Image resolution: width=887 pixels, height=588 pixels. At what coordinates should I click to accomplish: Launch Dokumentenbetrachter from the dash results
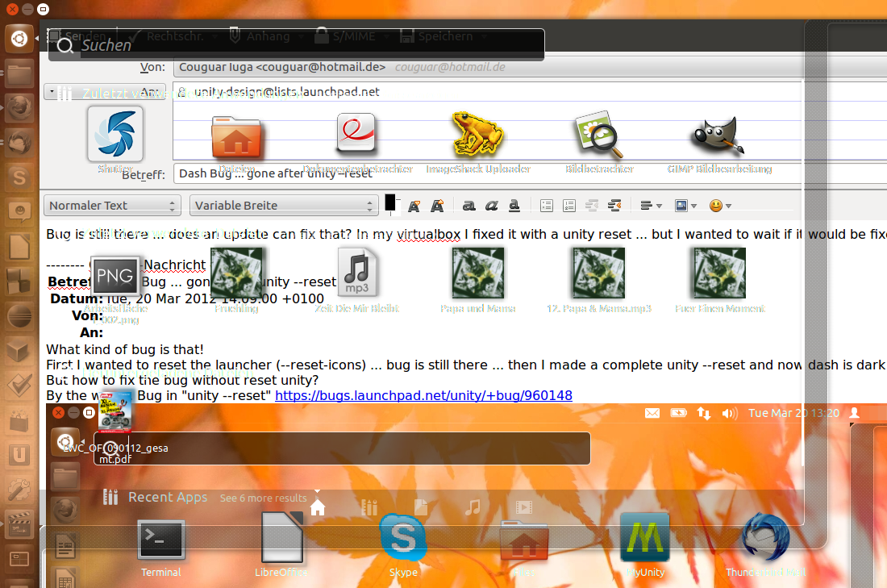coord(356,134)
